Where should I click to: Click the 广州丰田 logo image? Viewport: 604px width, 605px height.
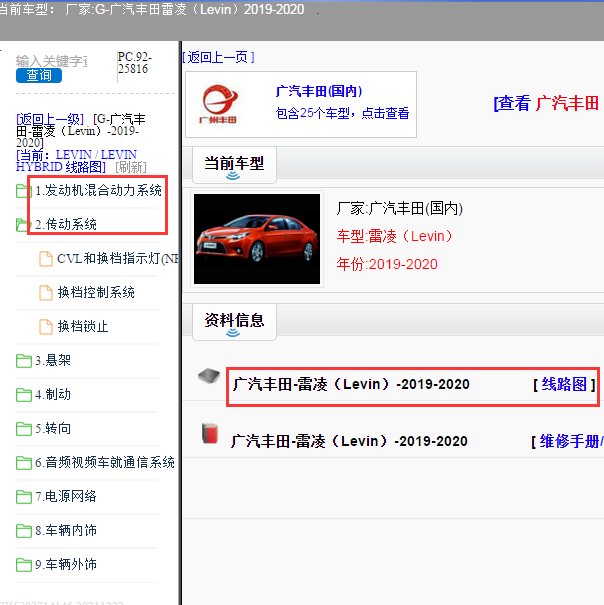[x=220, y=104]
